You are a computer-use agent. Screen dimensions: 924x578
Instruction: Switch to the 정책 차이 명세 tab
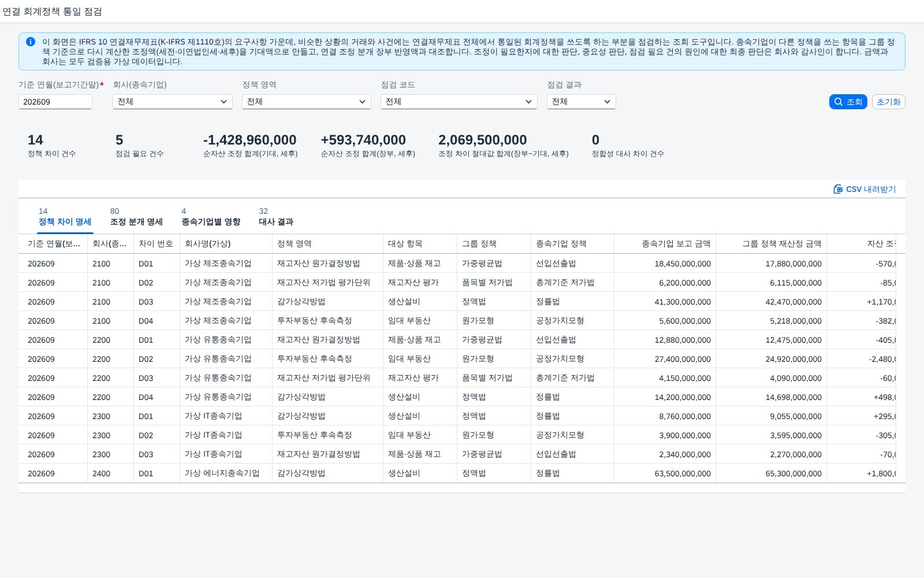click(x=65, y=217)
